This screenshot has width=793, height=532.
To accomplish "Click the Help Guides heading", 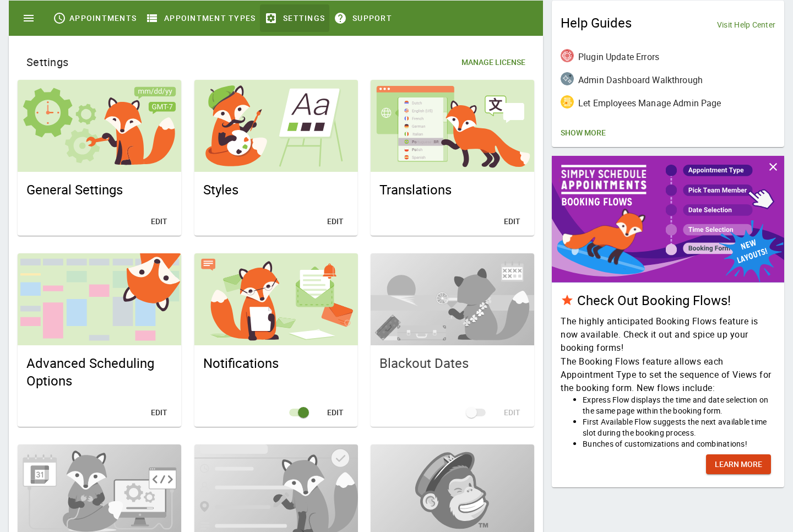I will (596, 23).
